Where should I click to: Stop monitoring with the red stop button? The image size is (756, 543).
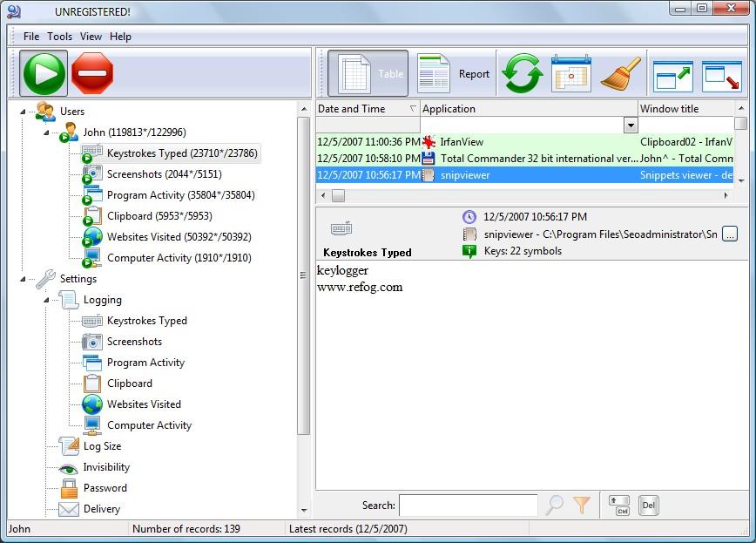point(92,73)
